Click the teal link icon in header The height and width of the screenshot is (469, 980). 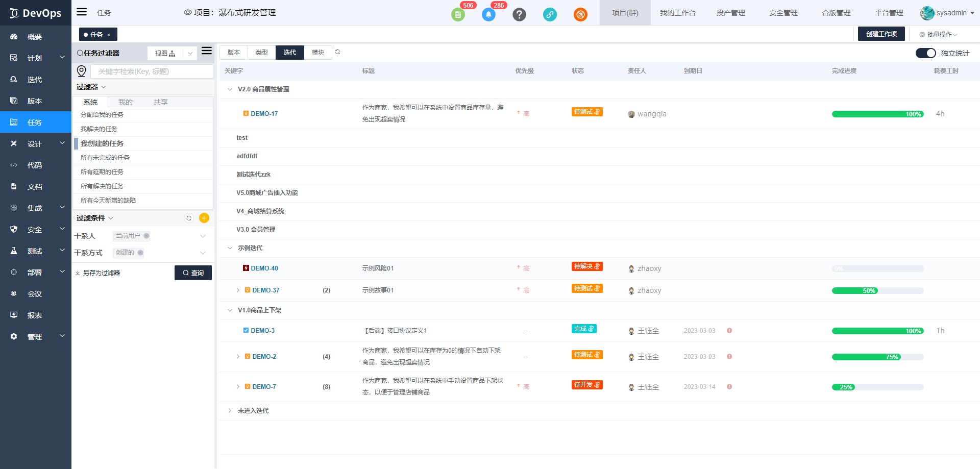tap(550, 14)
